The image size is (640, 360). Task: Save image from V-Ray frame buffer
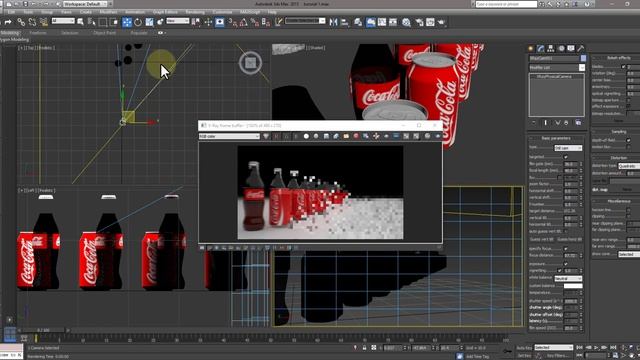pyautogui.click(x=326, y=136)
